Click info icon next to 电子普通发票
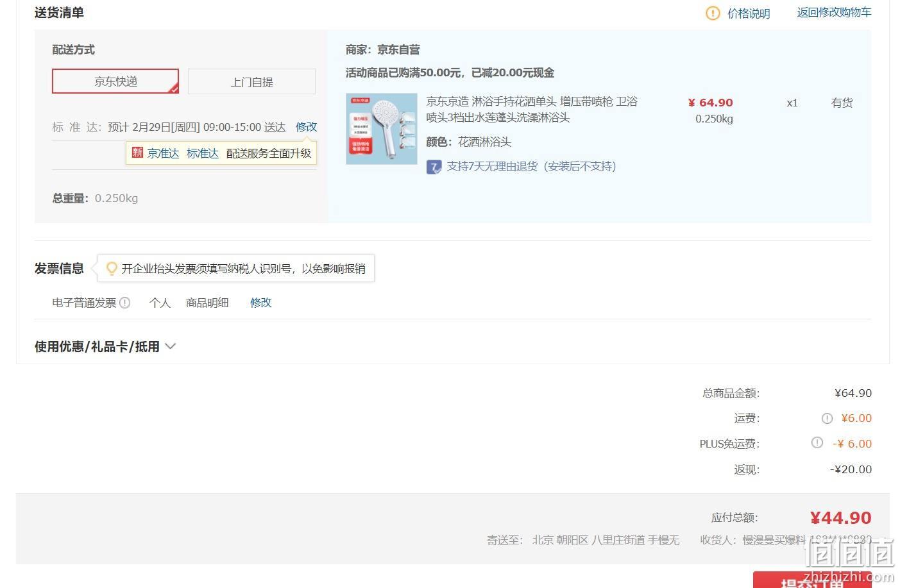This screenshot has width=900, height=588. (125, 303)
